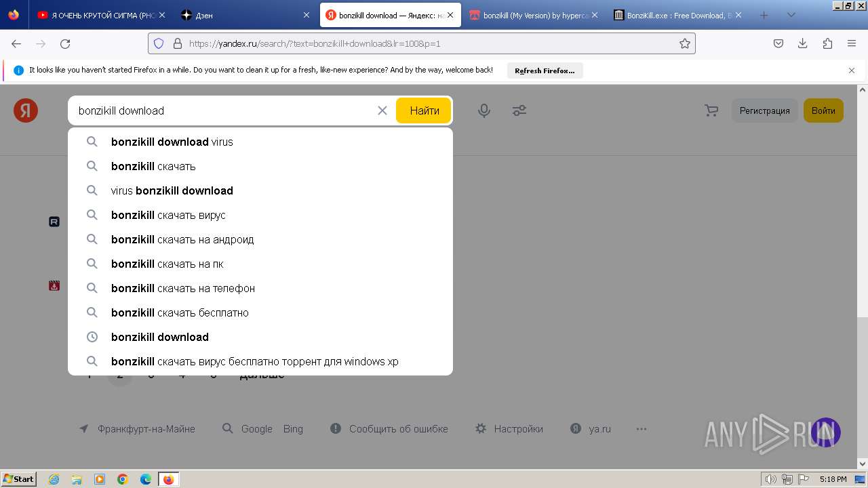Click the Refresh Firefox… button
This screenshot has height=488, width=868.
(x=545, y=70)
